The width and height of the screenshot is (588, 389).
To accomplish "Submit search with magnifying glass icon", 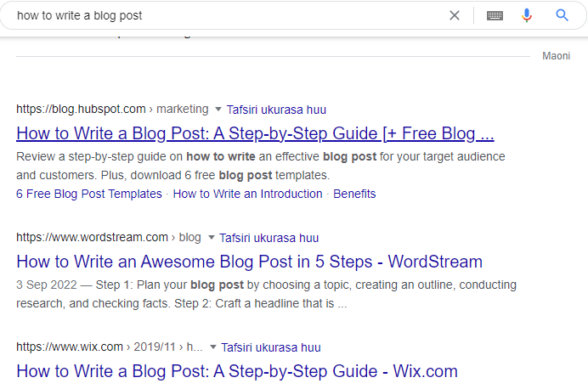I will coord(562,15).
